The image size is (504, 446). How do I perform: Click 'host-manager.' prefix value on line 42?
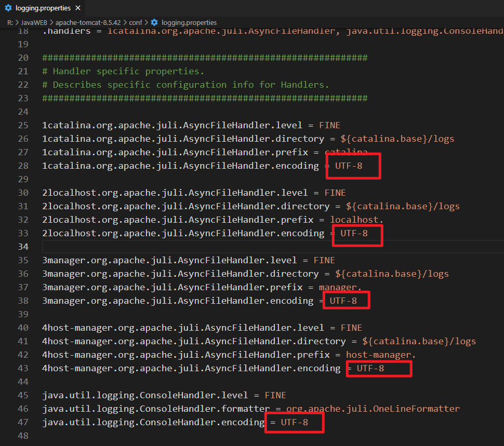click(381, 355)
